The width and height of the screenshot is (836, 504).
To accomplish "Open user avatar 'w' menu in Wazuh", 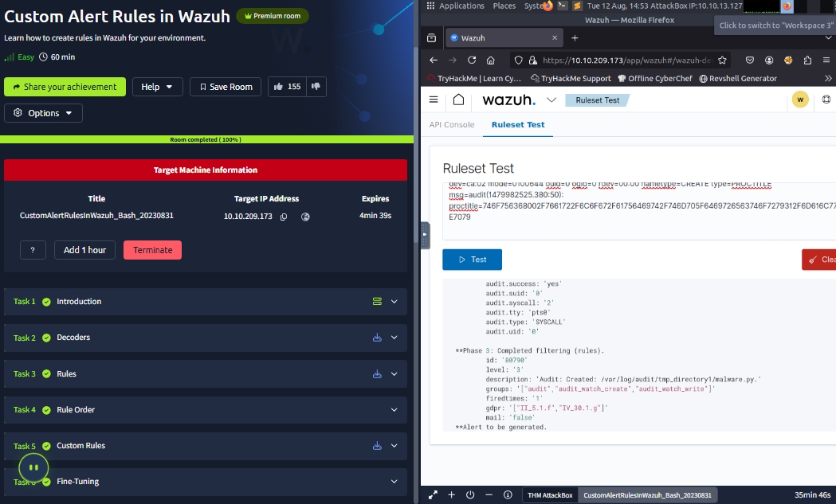I will [x=800, y=100].
